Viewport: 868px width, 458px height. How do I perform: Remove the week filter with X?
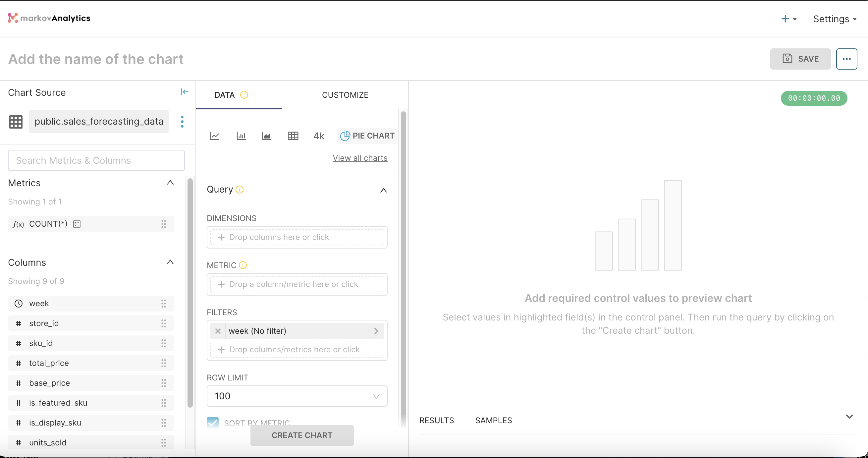pyautogui.click(x=218, y=331)
